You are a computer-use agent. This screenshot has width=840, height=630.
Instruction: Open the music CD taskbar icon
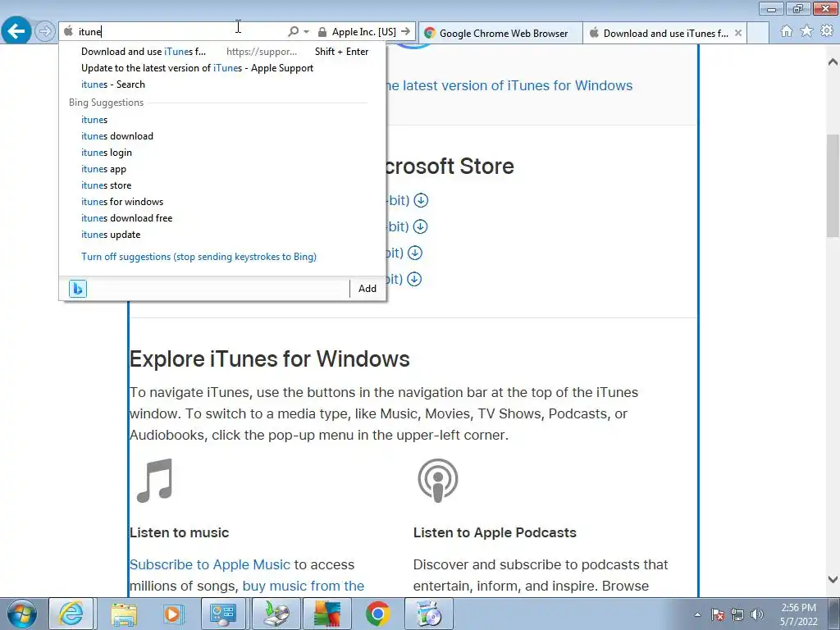pos(428,614)
